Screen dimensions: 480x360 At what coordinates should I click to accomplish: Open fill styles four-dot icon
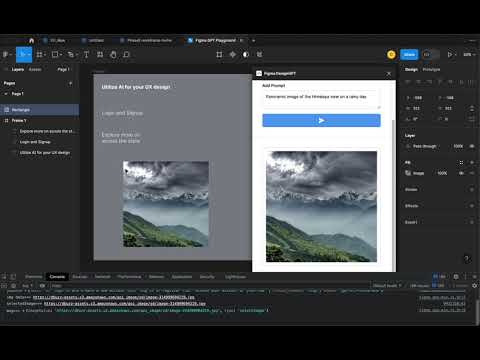[x=461, y=162]
